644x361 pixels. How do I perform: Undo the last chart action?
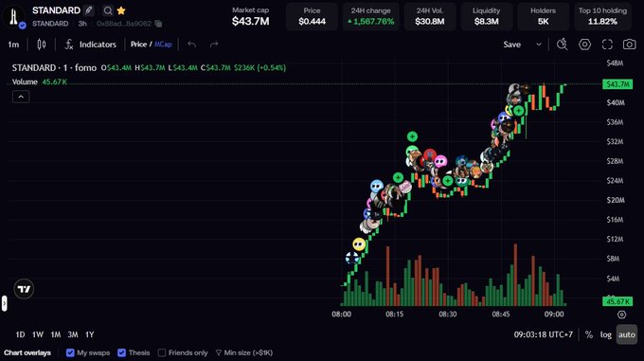192,45
